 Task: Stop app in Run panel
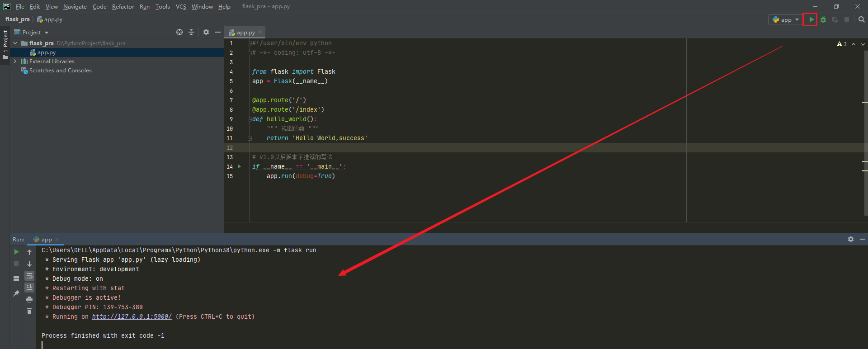16,264
